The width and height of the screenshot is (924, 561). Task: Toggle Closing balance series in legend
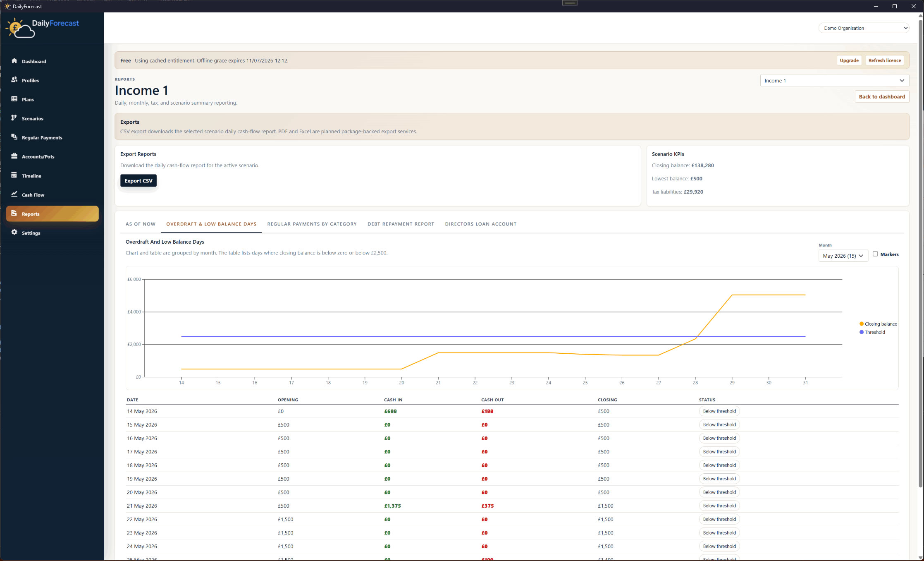point(878,324)
